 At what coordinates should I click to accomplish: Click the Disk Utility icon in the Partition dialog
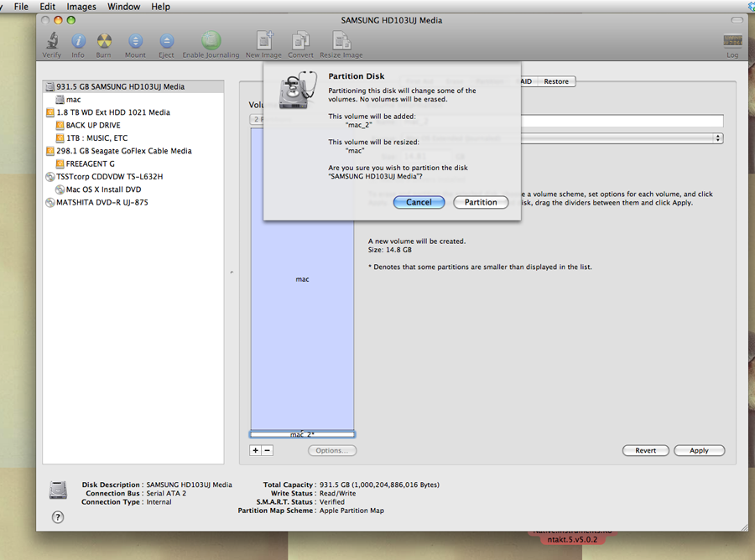[298, 90]
